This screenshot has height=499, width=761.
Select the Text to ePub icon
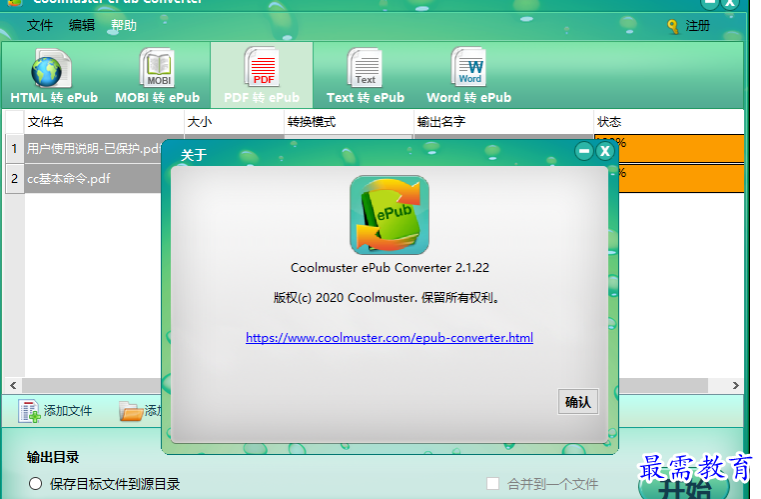tap(365, 67)
